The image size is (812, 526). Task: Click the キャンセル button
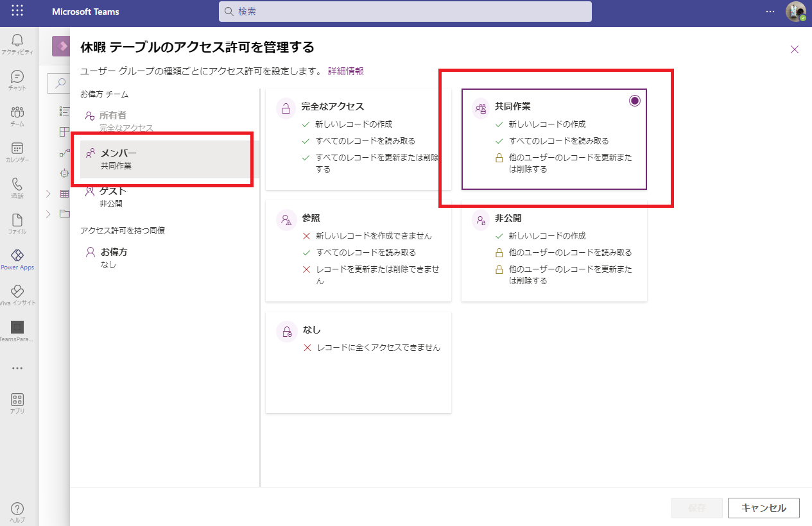pos(763,507)
